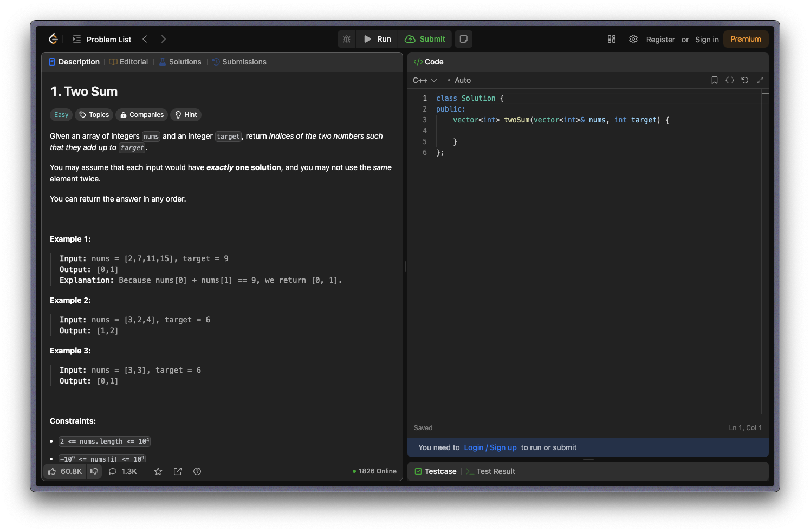
Task: Show the Companies tag
Action: (x=142, y=115)
